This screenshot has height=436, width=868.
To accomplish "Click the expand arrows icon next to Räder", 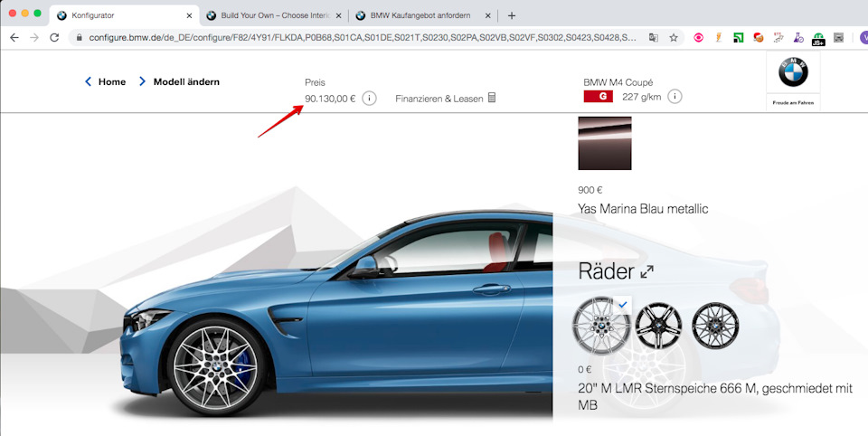I will tap(646, 272).
